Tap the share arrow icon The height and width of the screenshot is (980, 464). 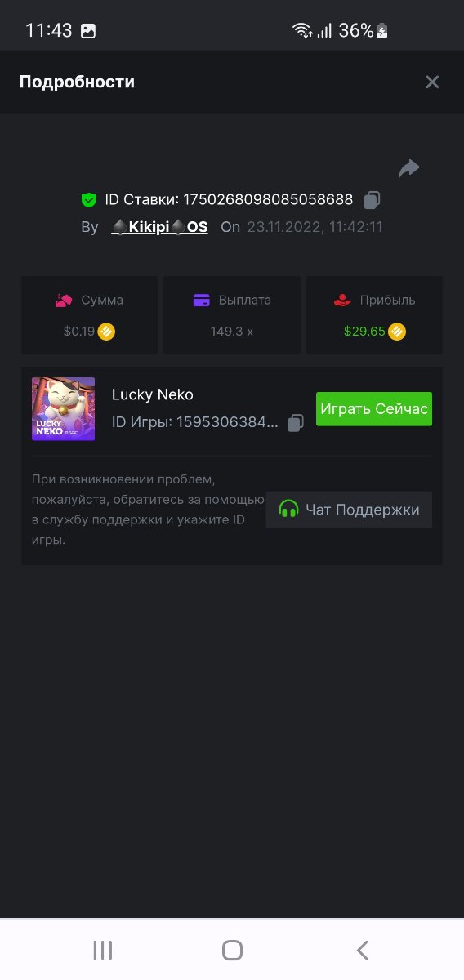click(408, 168)
